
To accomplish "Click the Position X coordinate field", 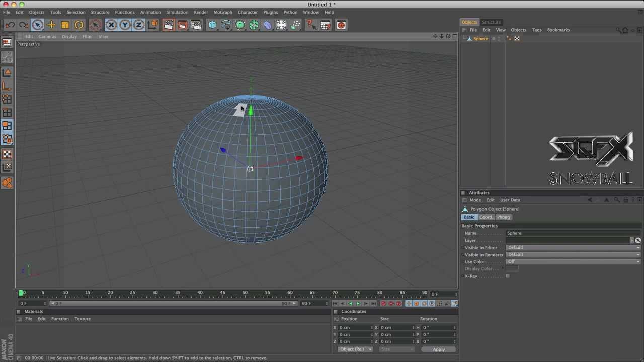I will (x=356, y=328).
